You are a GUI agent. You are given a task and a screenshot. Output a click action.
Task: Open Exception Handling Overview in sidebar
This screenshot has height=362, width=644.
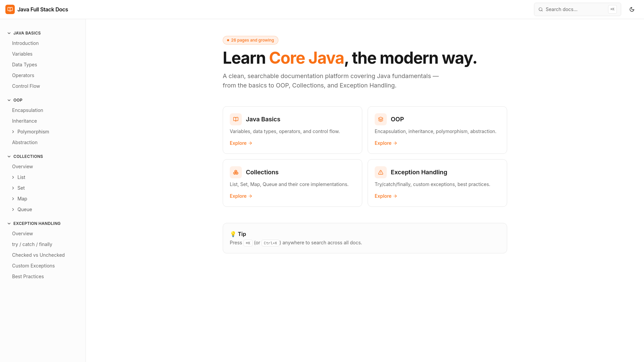click(22, 234)
